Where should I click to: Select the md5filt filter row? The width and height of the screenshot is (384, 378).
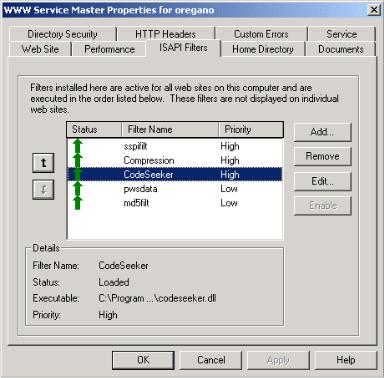point(175,203)
